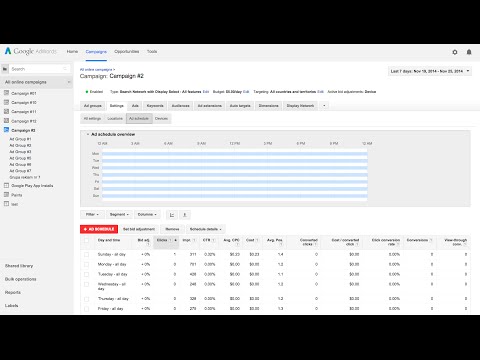Open the Segment dropdown
This screenshot has height=360, width=480.
[119, 215]
